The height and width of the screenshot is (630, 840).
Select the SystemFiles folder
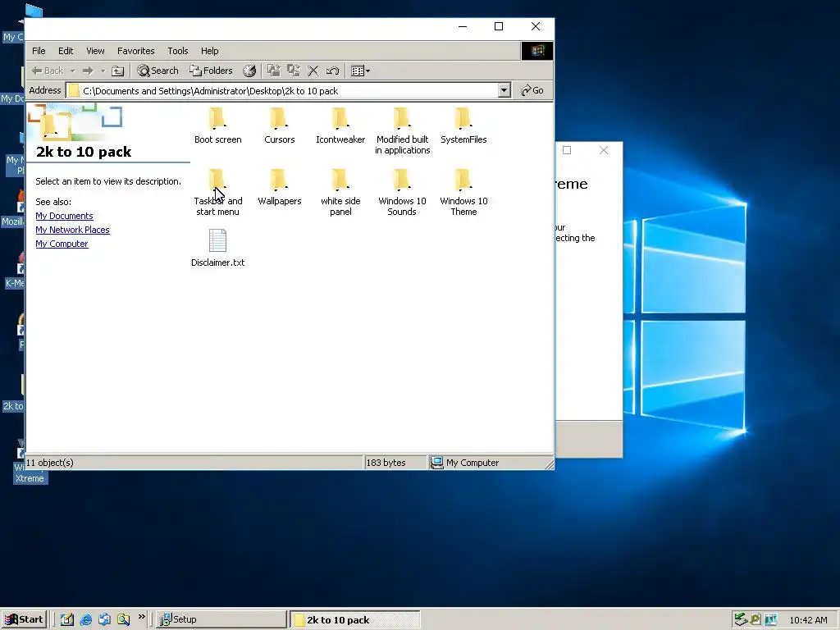pos(463,126)
